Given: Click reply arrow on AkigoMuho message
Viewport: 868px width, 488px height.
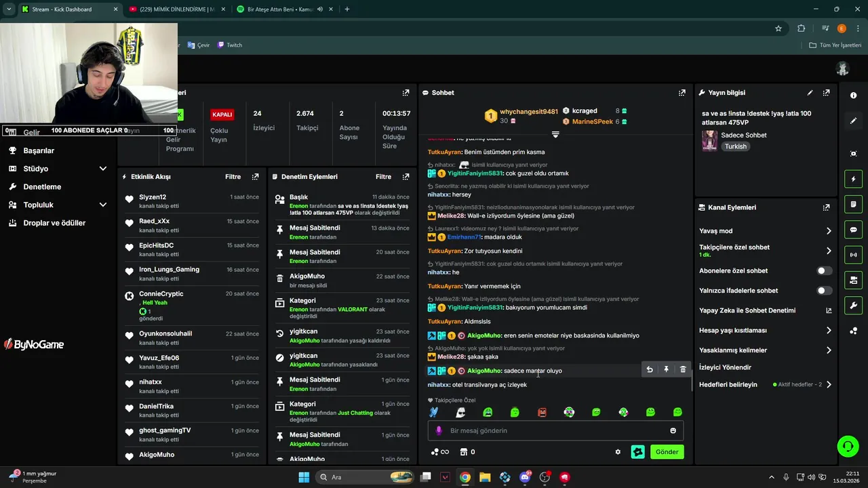Looking at the screenshot, I should pyautogui.click(x=650, y=369).
